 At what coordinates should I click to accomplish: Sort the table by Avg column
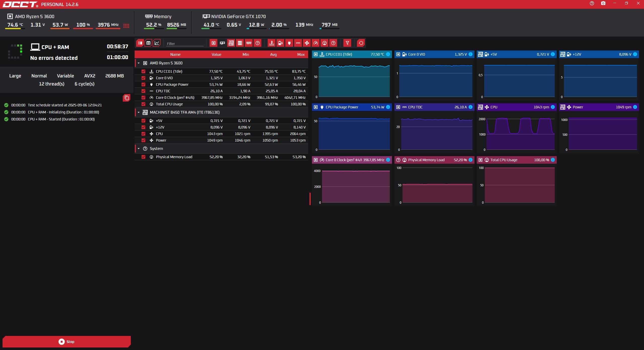pos(273,55)
